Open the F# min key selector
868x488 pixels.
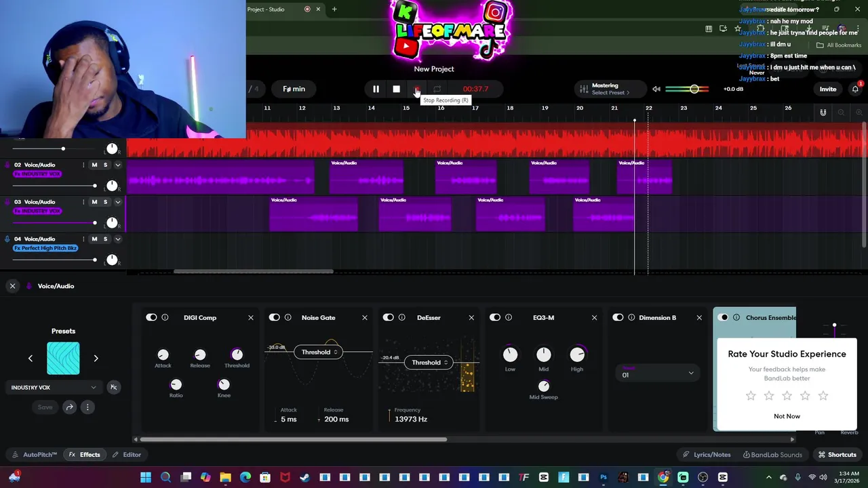[294, 89]
